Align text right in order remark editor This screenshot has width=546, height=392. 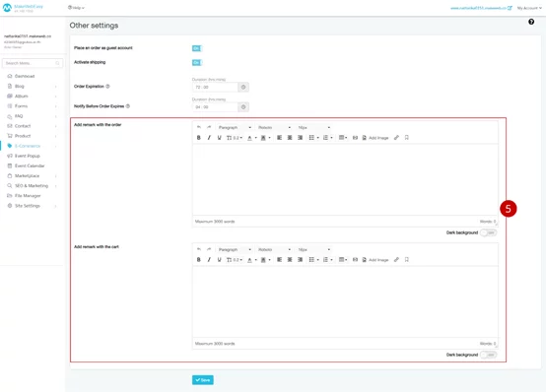(x=300, y=138)
